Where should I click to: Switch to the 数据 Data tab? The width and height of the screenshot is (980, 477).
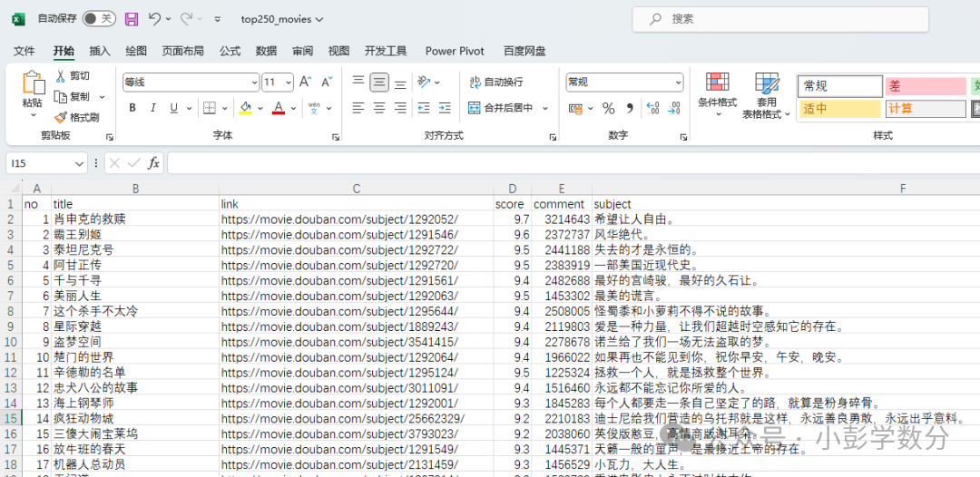pos(266,51)
